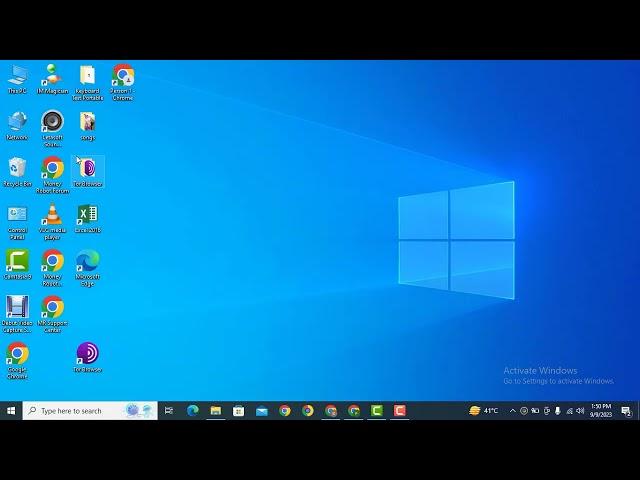Select the Control Panel desktop icon
Viewport: 640px width, 480px height.
point(17,222)
